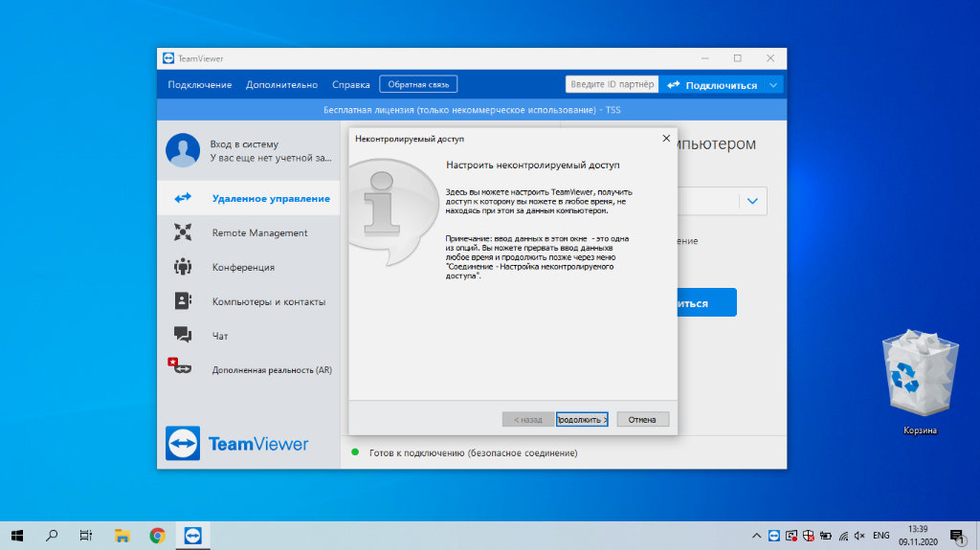Open Дополненная реальность (AR) icon
The image size is (980, 550).
pyautogui.click(x=179, y=366)
